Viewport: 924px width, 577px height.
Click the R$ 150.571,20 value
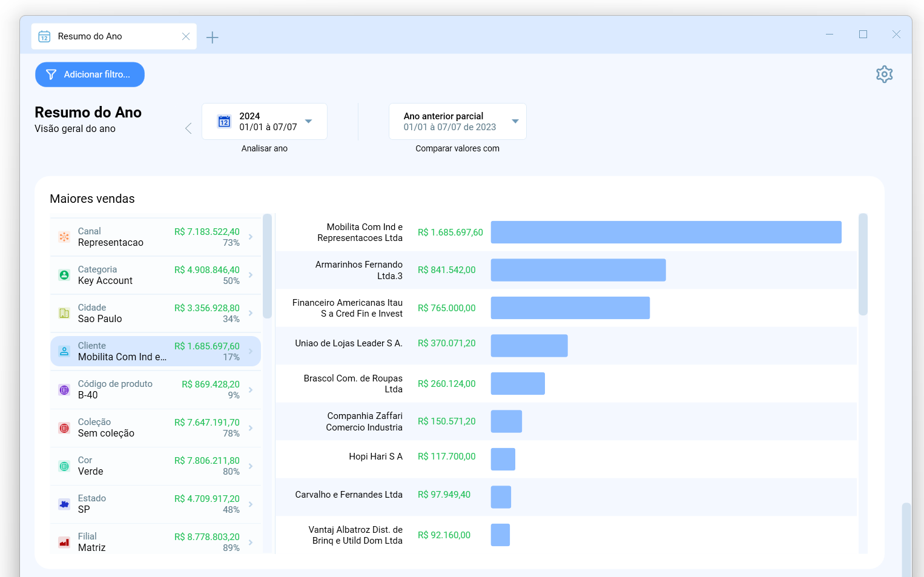point(447,421)
